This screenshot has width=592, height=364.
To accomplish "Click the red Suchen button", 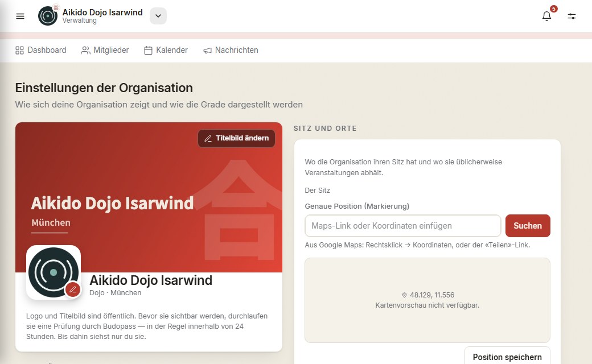I will 528,226.
